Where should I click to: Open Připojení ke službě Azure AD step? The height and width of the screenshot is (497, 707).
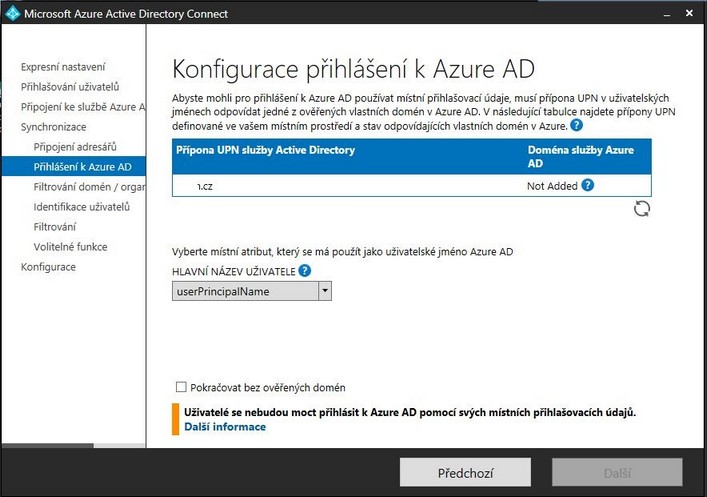pos(83,107)
